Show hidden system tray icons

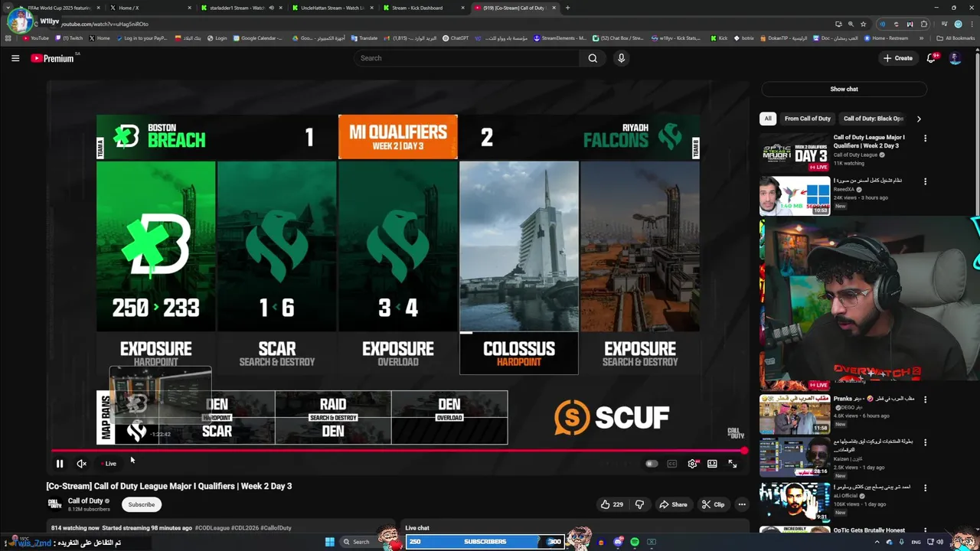[x=877, y=542]
